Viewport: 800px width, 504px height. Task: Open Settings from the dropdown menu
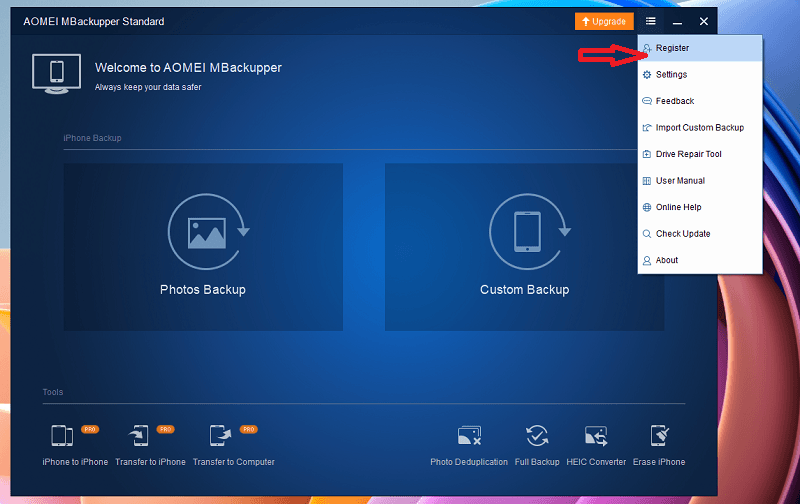tap(671, 75)
